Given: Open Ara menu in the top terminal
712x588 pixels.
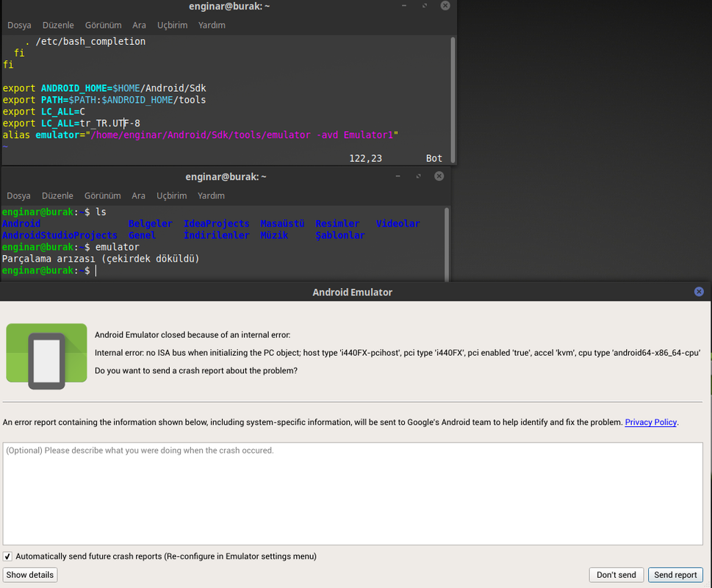Looking at the screenshot, I should 139,26.
